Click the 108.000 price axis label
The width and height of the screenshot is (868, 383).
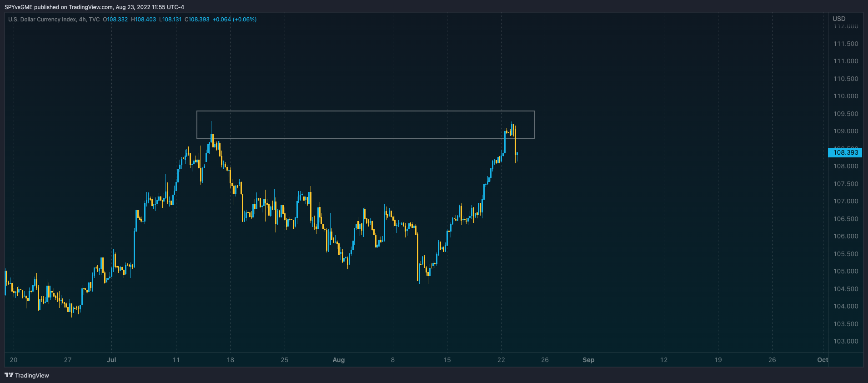[846, 166]
